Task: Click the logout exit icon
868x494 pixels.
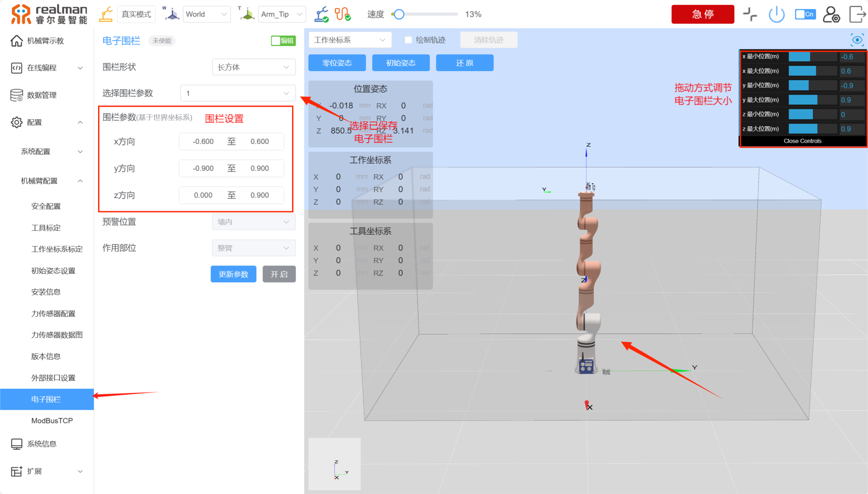Action: point(857,14)
